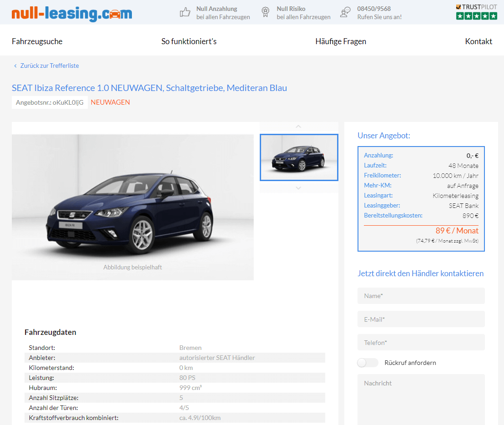Viewport: 504px width, 425px height.
Task: Focus the E-Mail* input field
Action: click(x=421, y=319)
